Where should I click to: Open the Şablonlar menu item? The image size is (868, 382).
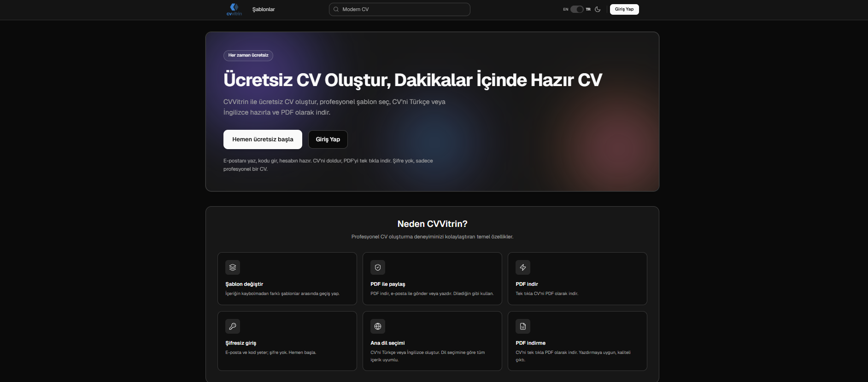tap(264, 9)
